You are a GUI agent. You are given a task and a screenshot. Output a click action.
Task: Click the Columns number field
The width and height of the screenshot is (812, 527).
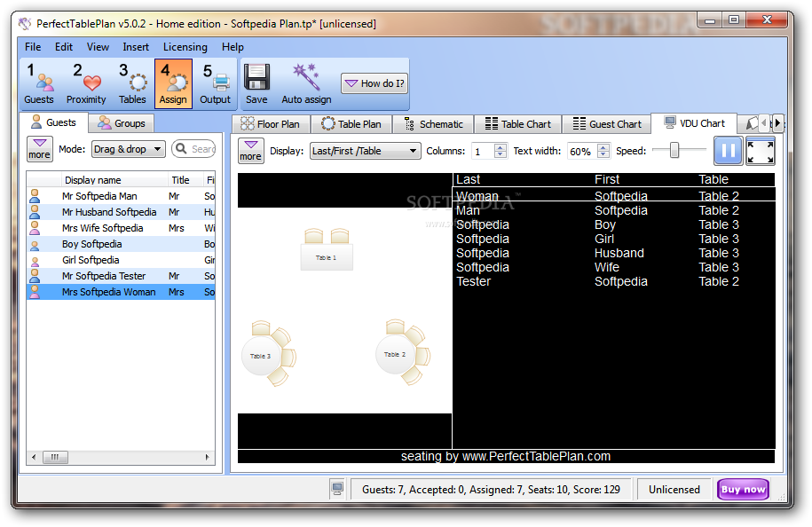(483, 151)
